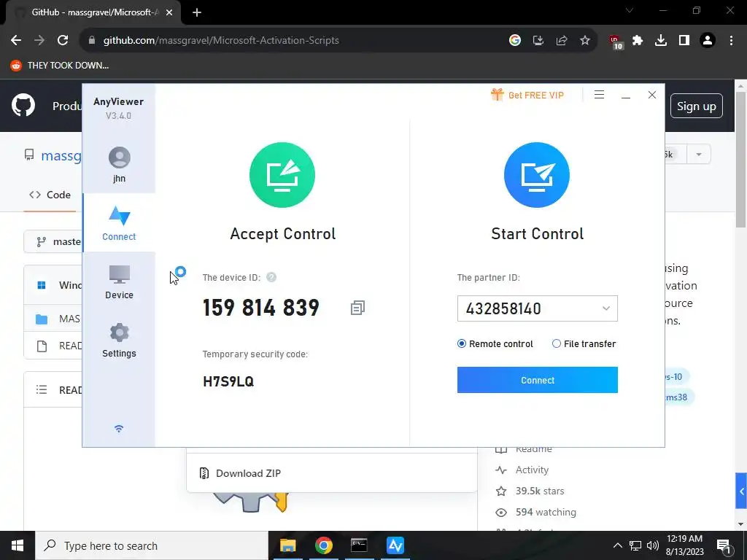Select the File transfer radio option
The width and height of the screenshot is (747, 560).
(x=584, y=344)
